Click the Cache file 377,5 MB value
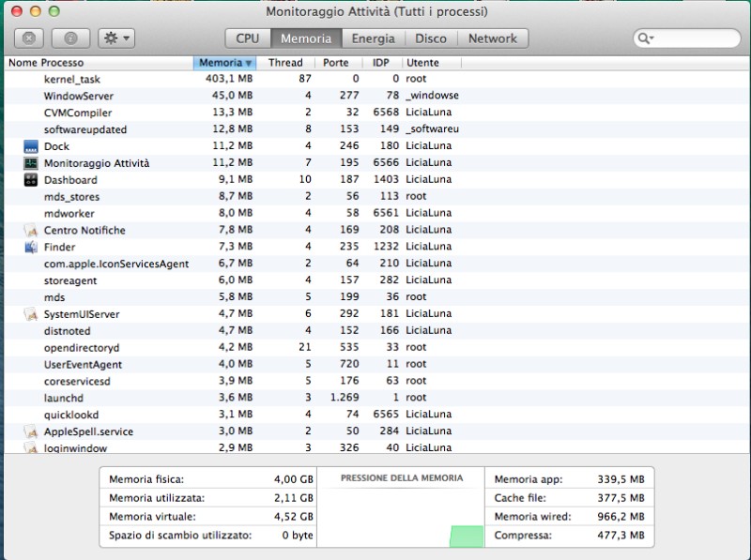The width and height of the screenshot is (751, 560). point(621,498)
